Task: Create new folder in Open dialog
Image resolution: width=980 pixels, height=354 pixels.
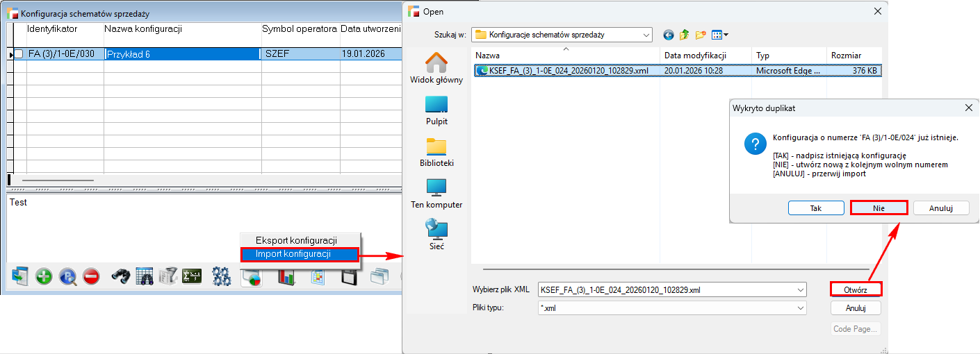Action: click(701, 34)
